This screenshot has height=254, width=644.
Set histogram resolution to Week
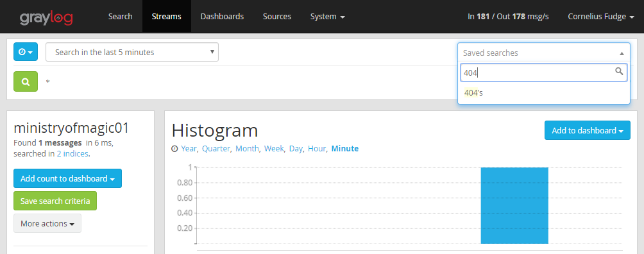click(x=273, y=149)
